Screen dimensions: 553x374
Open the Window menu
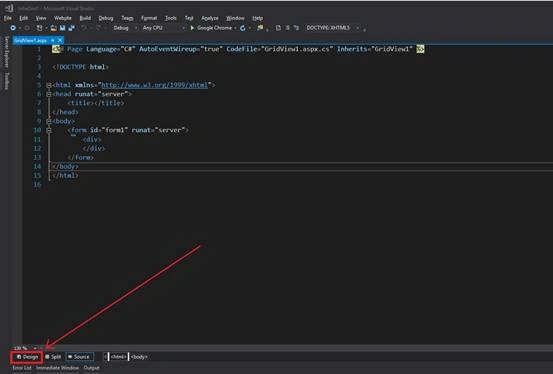point(235,18)
